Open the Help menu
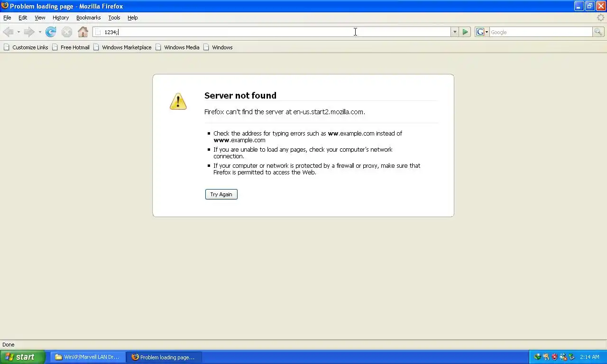Image resolution: width=607 pixels, height=364 pixels. coord(133,18)
